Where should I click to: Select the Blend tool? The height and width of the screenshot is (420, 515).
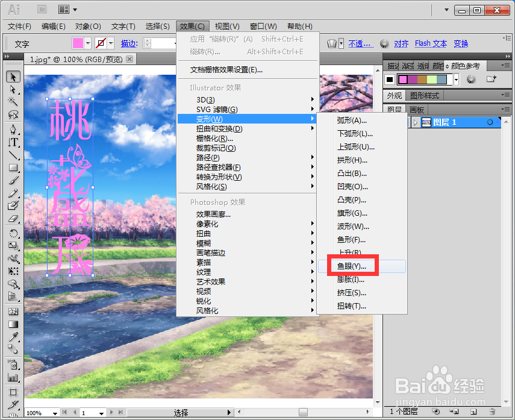13,349
